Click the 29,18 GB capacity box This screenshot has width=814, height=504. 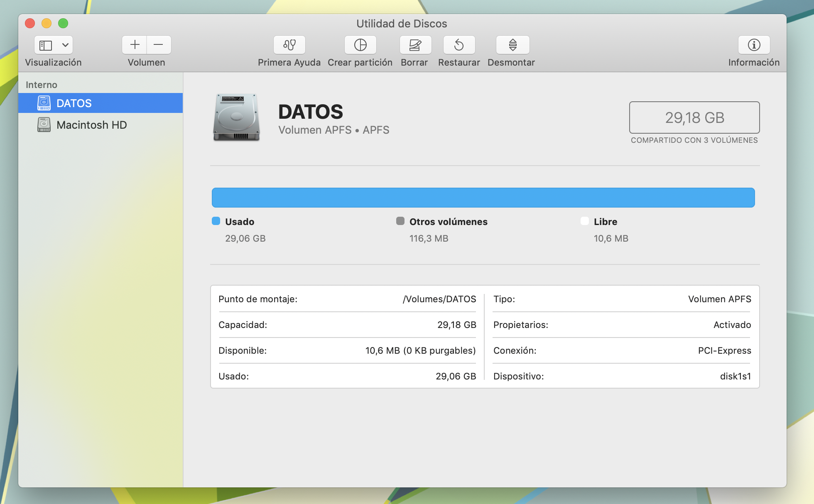point(694,117)
